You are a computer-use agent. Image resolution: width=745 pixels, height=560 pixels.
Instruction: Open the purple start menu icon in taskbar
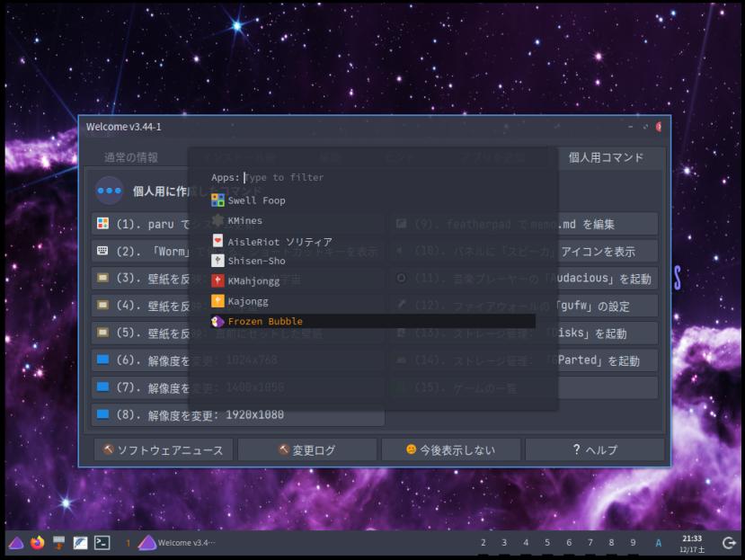16,542
